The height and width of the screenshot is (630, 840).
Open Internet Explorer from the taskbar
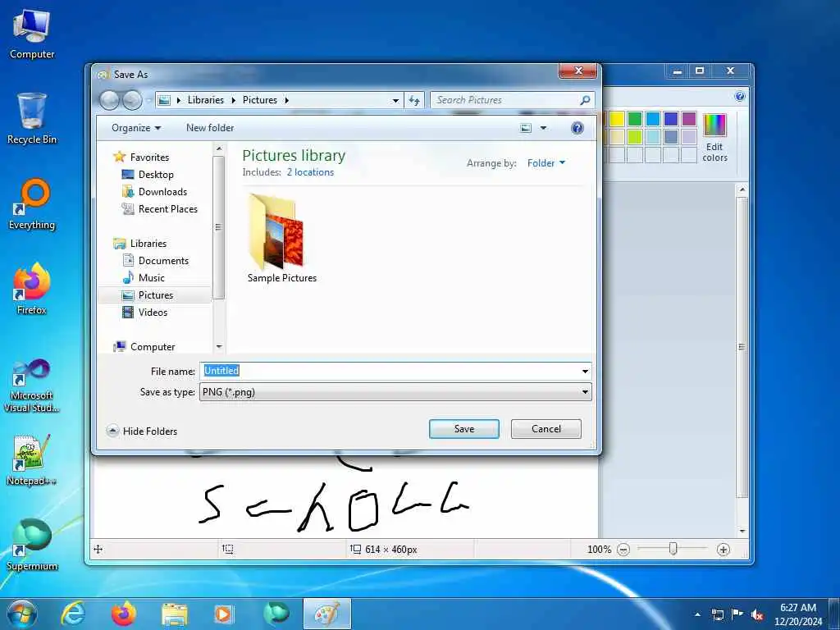pos(73,614)
